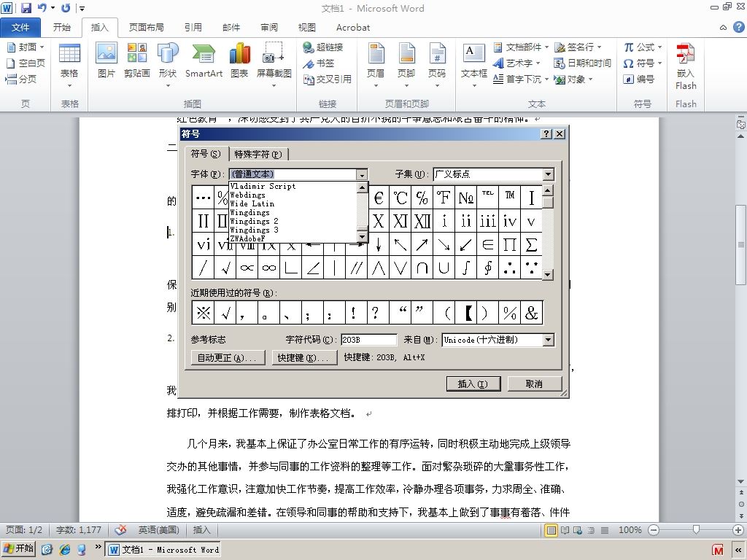Open WordArt (艺术字) gallery
This screenshot has width=747, height=560.
point(517,63)
